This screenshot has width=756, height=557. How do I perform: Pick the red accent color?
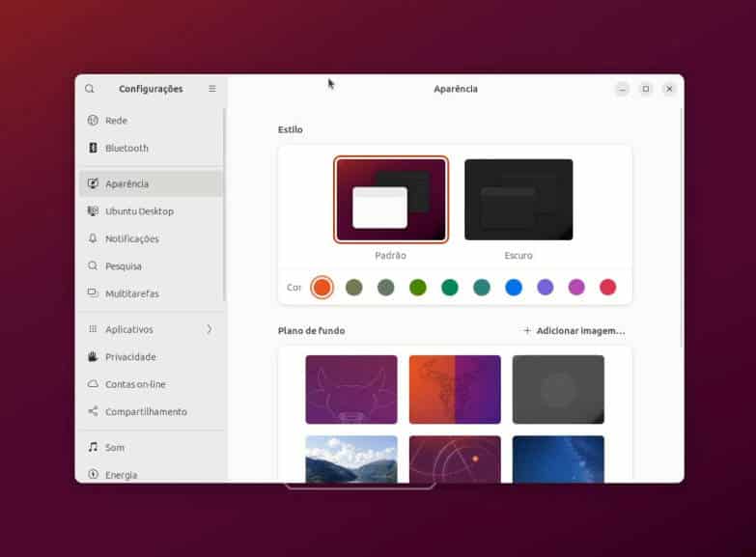click(x=608, y=288)
